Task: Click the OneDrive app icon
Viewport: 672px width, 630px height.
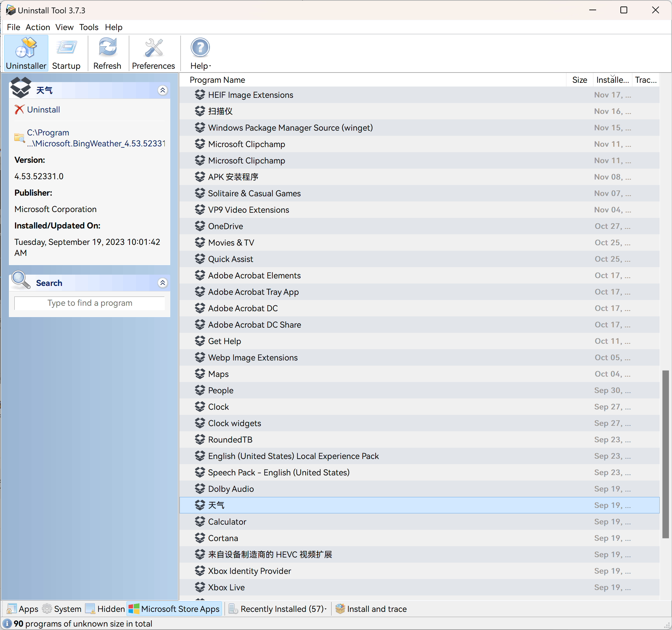Action: (x=200, y=226)
